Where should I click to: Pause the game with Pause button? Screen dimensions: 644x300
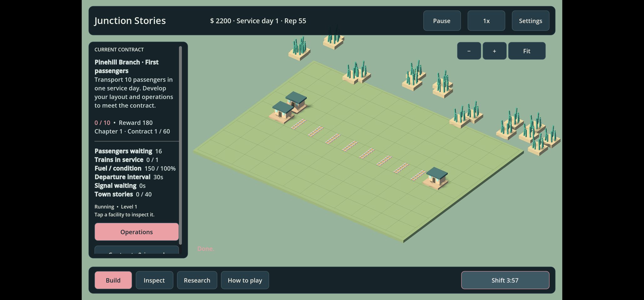(x=442, y=21)
